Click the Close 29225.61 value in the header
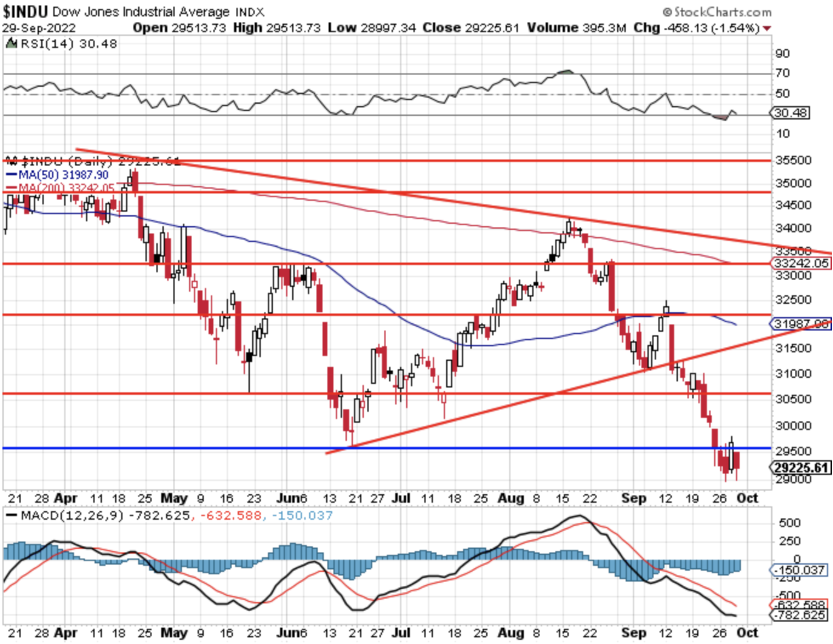The height and width of the screenshot is (644, 833). tap(471, 28)
